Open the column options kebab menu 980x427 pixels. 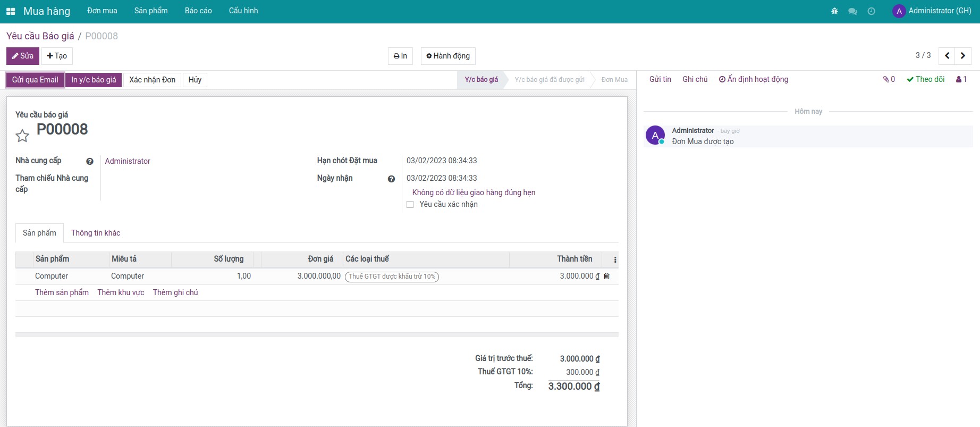(615, 259)
